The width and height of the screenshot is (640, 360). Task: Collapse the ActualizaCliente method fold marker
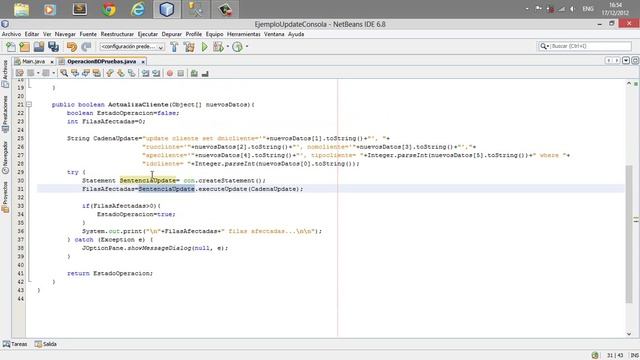click(x=29, y=104)
